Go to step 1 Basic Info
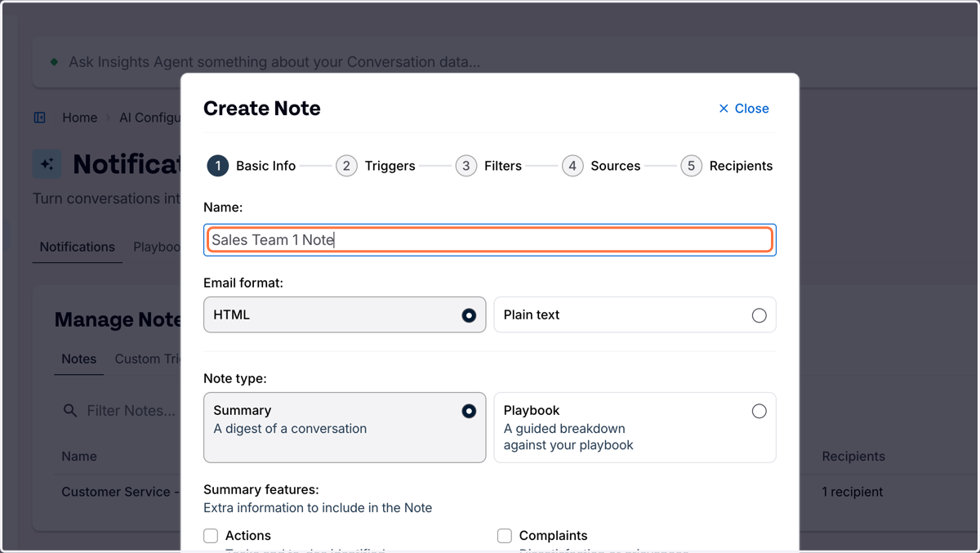The width and height of the screenshot is (980, 553). [x=252, y=166]
